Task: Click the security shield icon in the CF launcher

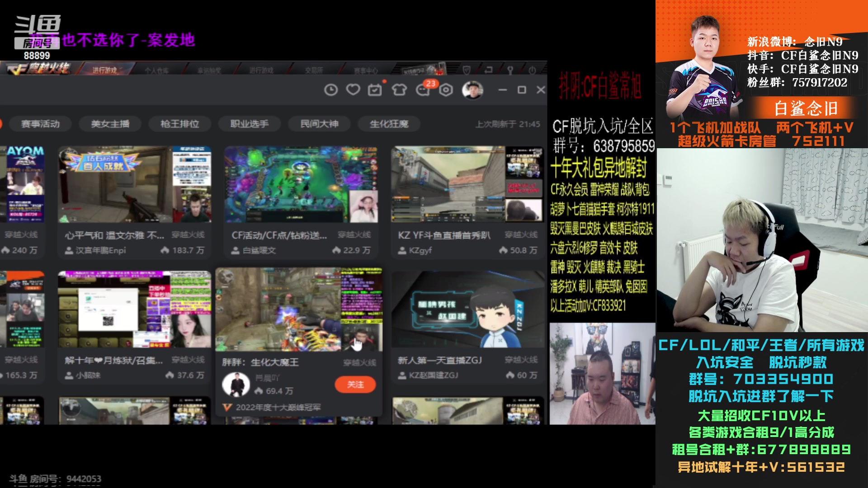Action: pos(467,69)
